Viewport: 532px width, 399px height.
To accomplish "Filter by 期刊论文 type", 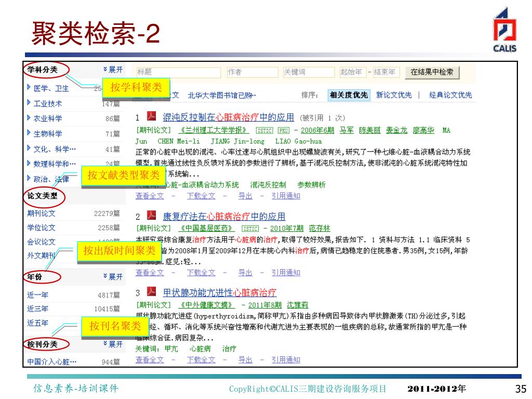I will [x=41, y=214].
